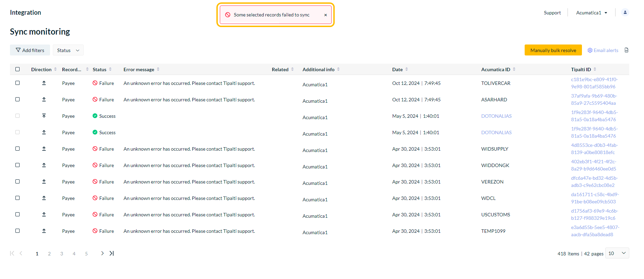644x279 pixels.
Task: Sort by the Error message column header
Action: pyautogui.click(x=139, y=69)
